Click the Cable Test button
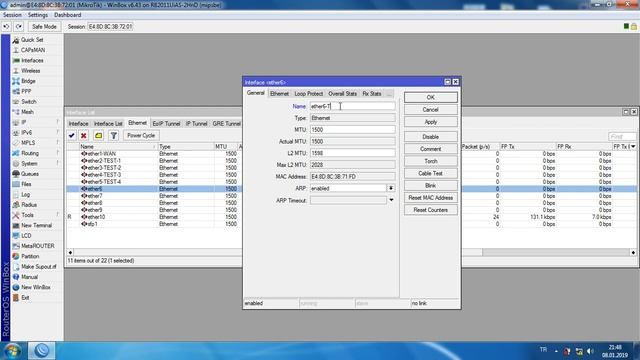 (431, 173)
